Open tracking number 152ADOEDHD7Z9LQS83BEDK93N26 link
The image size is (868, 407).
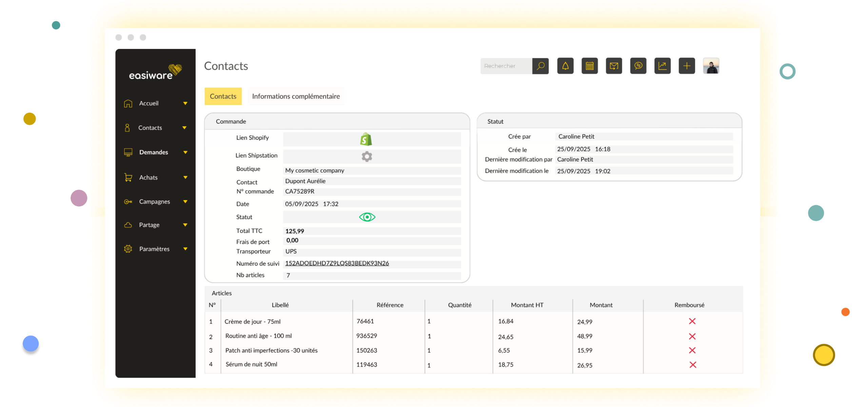coord(337,263)
